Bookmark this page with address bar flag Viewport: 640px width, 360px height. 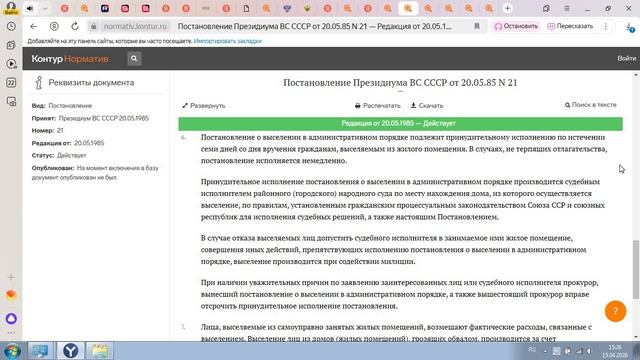476,27
